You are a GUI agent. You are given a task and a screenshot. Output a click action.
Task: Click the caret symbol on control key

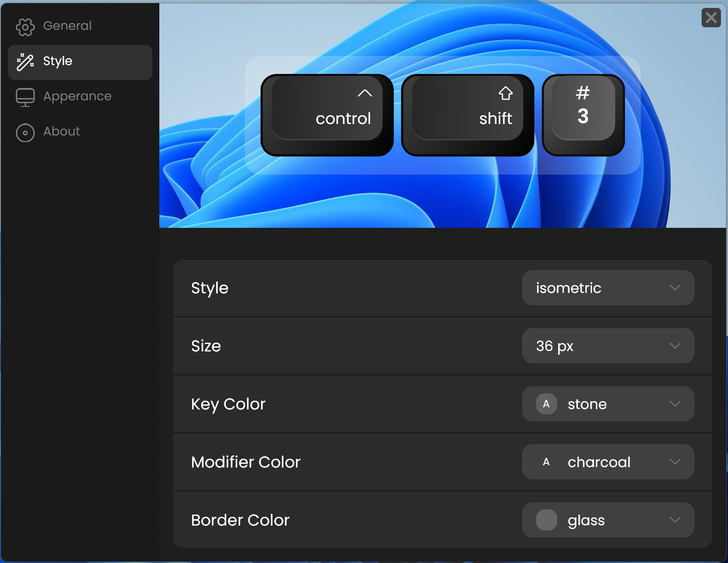tap(365, 93)
